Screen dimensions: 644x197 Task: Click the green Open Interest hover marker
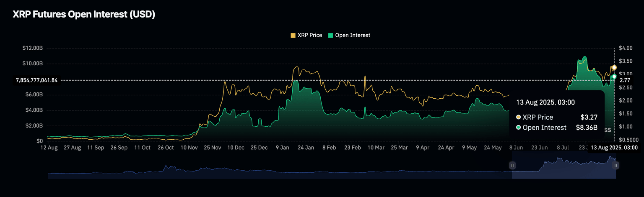pyautogui.click(x=614, y=77)
